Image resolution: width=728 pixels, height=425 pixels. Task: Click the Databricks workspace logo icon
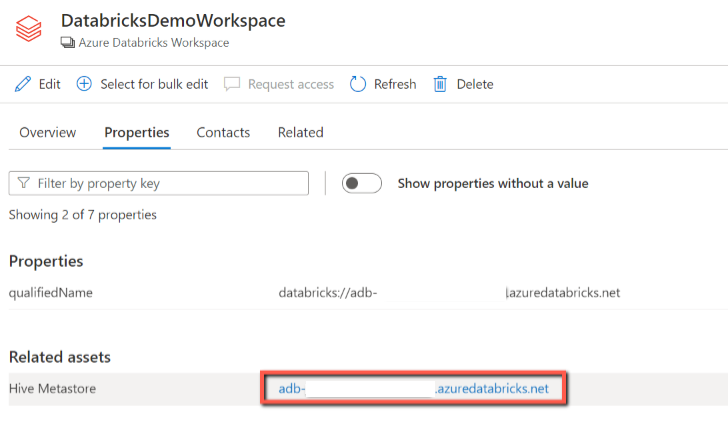pyautogui.click(x=28, y=30)
